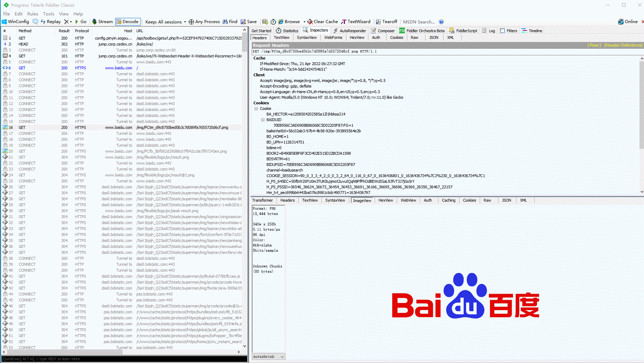The image size is (644, 363).
Task: Open Keep: All sessions dropdown
Action: (166, 22)
